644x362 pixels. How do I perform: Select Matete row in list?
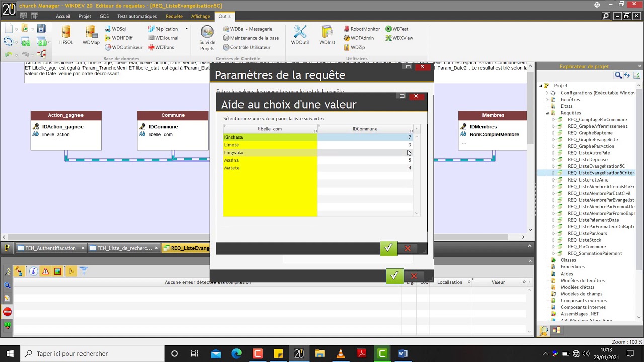pyautogui.click(x=318, y=168)
